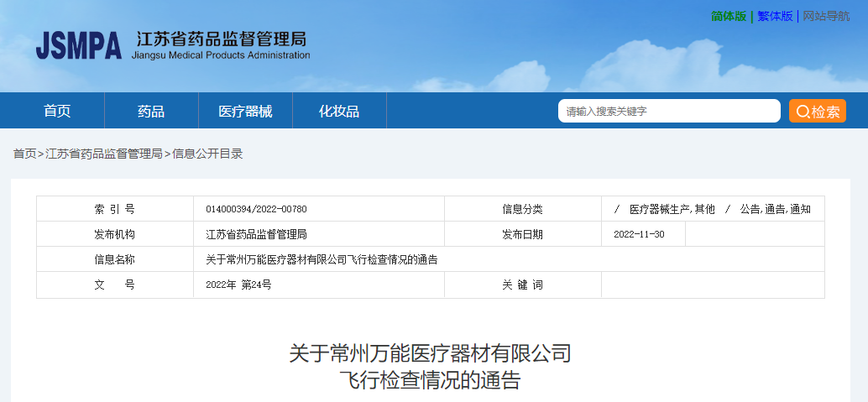Click 医疗器械生产,其他 category text

[x=672, y=209]
